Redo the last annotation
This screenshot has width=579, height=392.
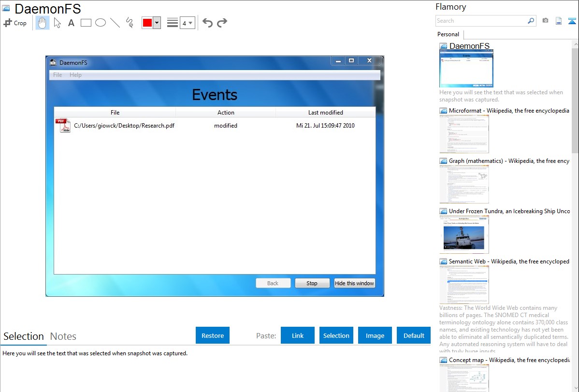[222, 23]
